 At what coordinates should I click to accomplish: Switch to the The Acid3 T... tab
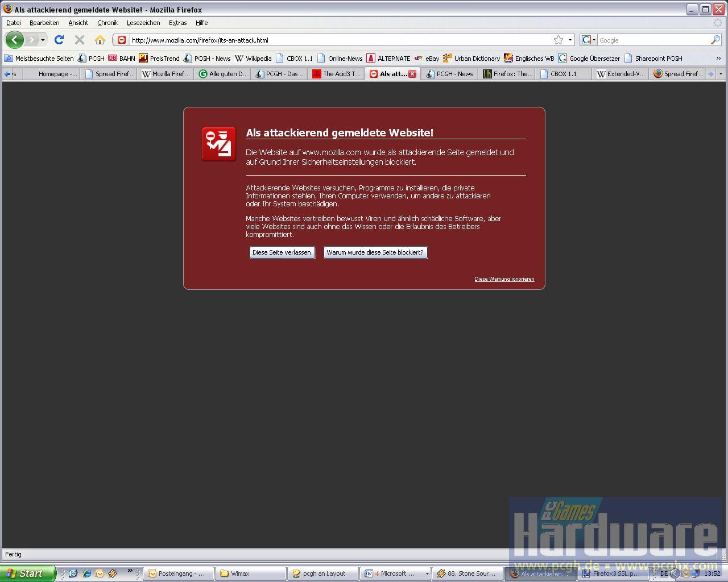tap(336, 74)
